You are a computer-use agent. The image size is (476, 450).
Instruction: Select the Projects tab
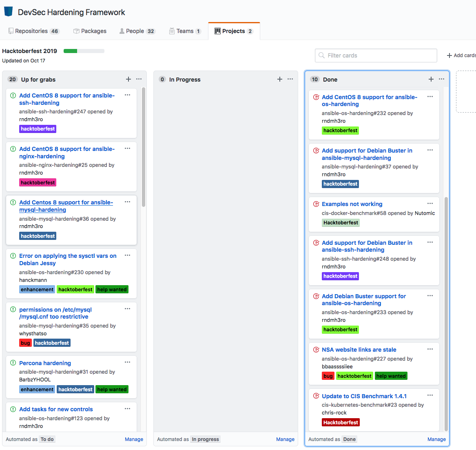234,31
